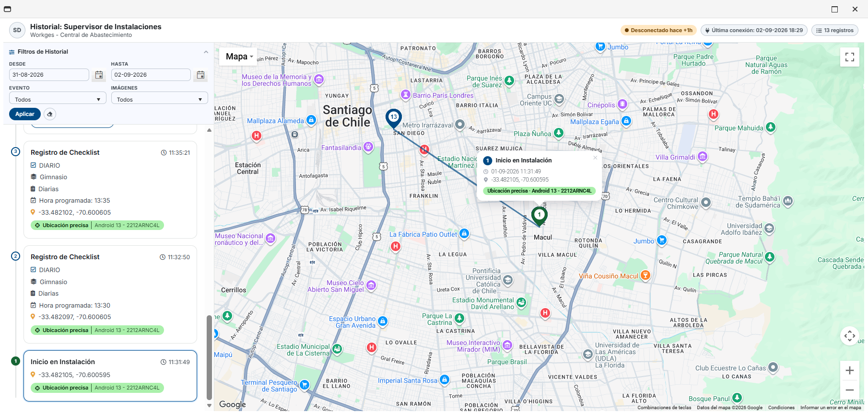This screenshot has height=413, width=868.
Task: Open Registro de Checklist card at 11:32:50
Action: click(110, 295)
